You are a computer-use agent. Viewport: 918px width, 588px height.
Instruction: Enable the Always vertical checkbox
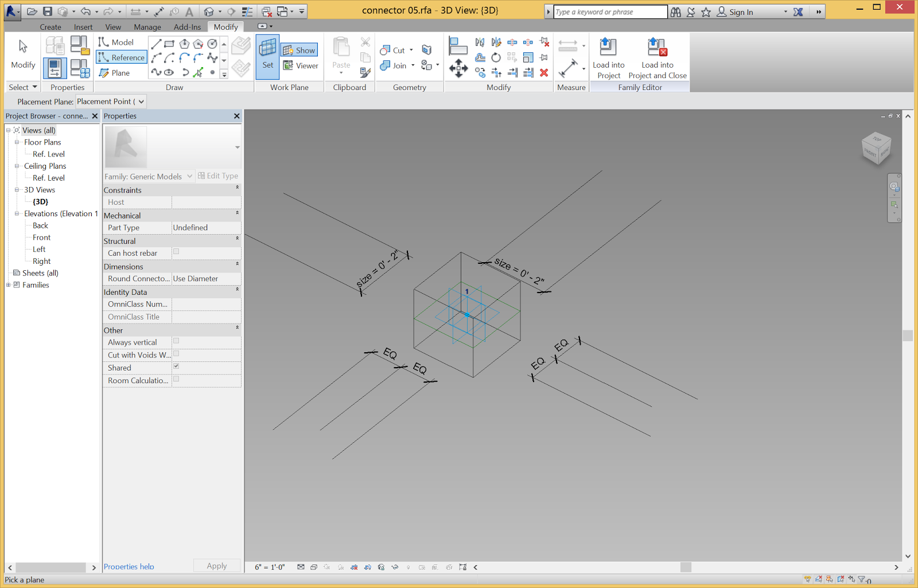[176, 341]
